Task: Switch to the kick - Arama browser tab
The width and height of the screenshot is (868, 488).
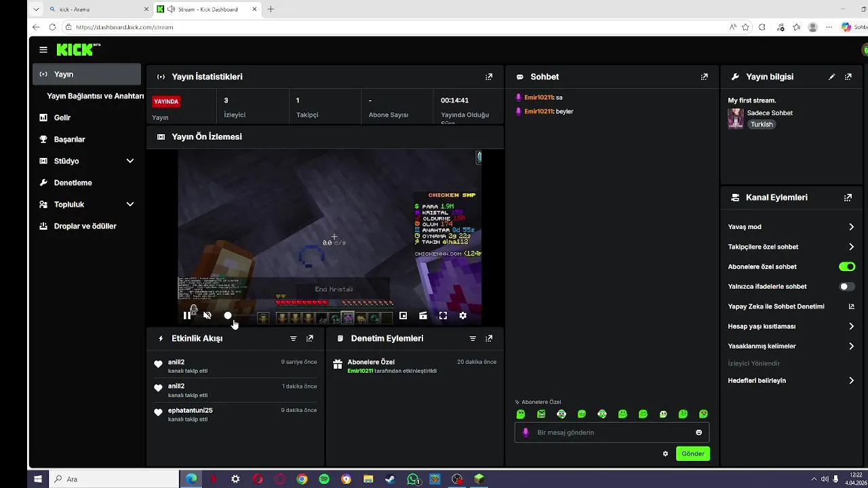Action: (98, 9)
